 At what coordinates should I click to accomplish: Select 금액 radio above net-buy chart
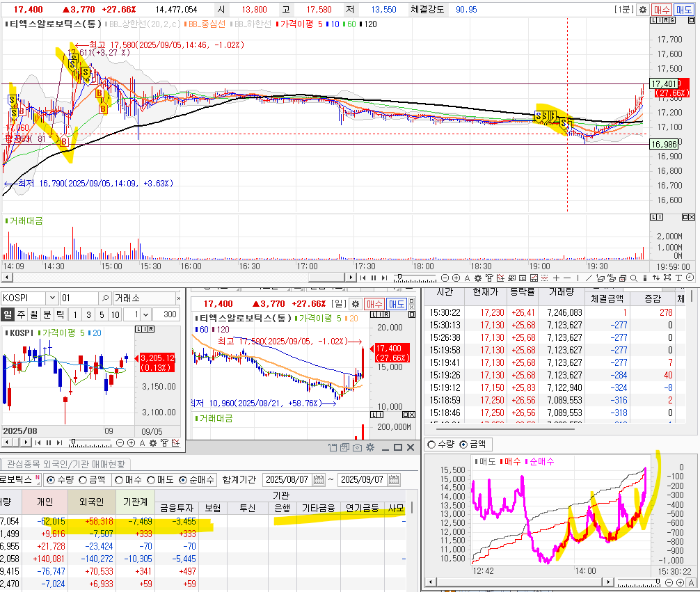(x=463, y=445)
